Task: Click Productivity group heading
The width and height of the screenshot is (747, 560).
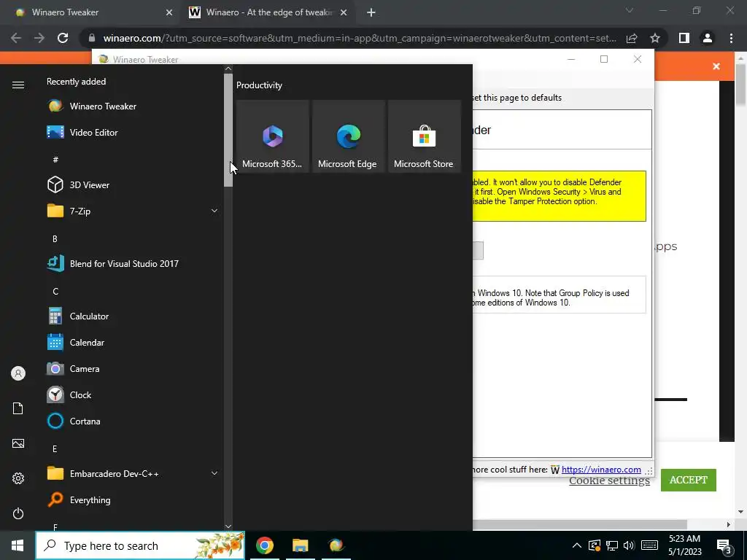Action: (x=259, y=85)
